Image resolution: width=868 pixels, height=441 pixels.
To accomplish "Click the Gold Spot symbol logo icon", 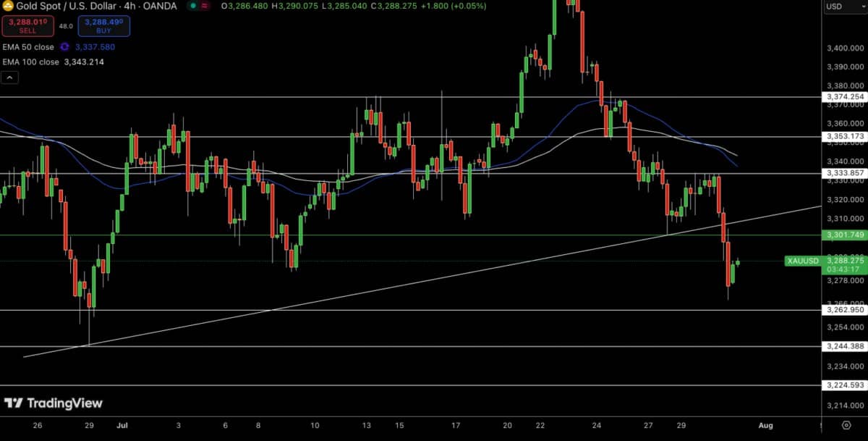I will coord(7,6).
